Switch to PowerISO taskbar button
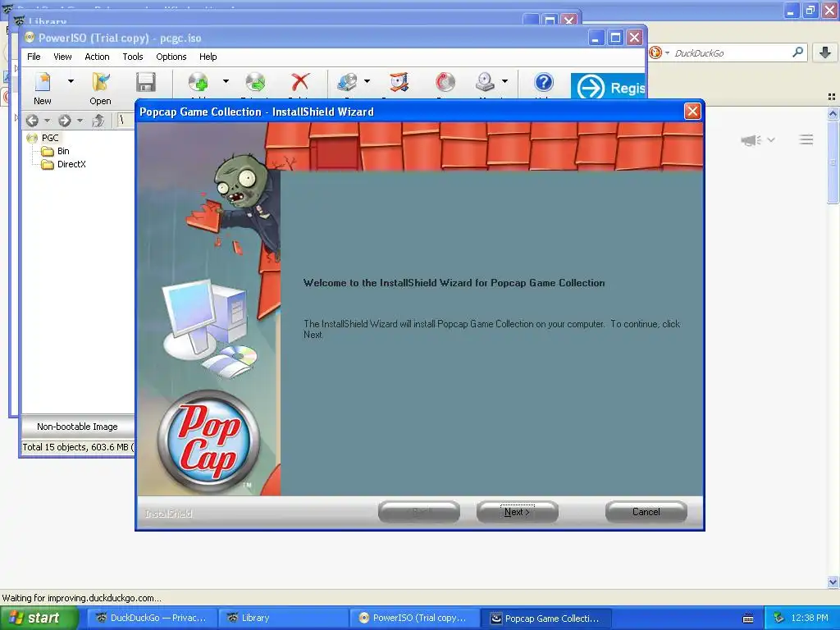Screen dimensions: 840x630 click(414, 619)
